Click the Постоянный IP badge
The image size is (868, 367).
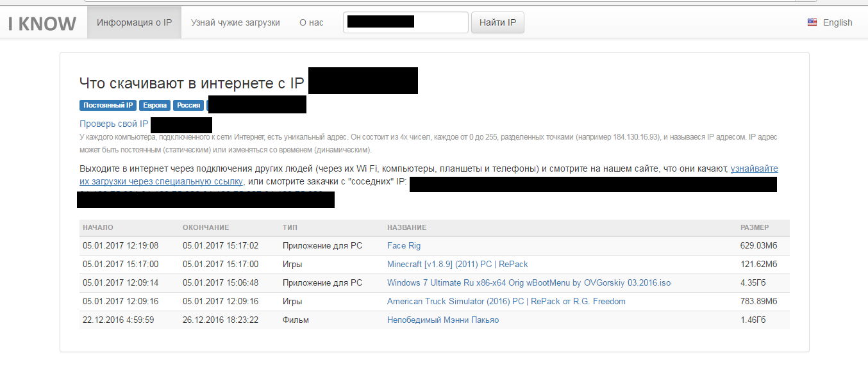coord(108,105)
